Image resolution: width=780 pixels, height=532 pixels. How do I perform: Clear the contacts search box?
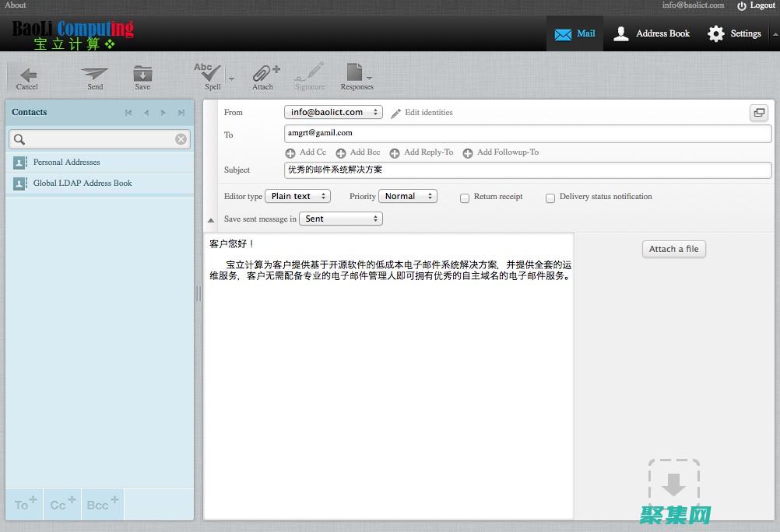point(181,139)
